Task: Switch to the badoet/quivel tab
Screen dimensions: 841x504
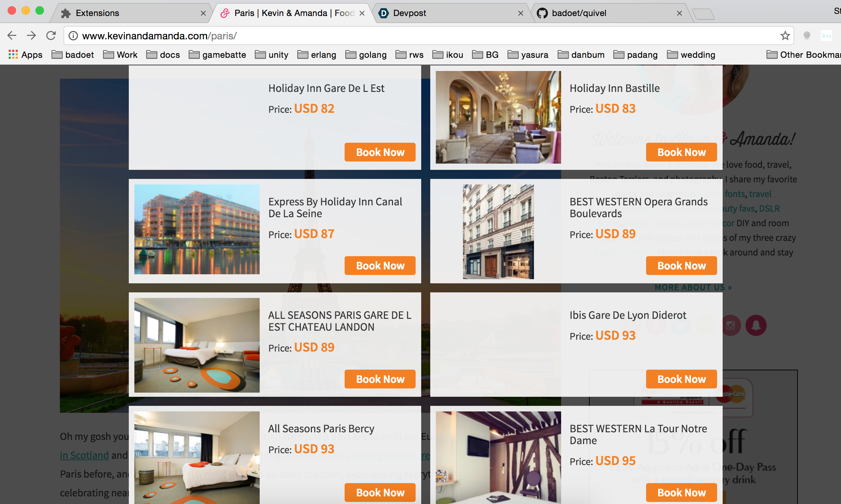Action: click(609, 13)
